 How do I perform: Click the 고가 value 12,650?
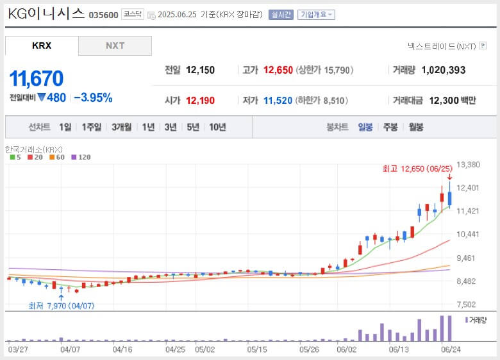(278, 70)
